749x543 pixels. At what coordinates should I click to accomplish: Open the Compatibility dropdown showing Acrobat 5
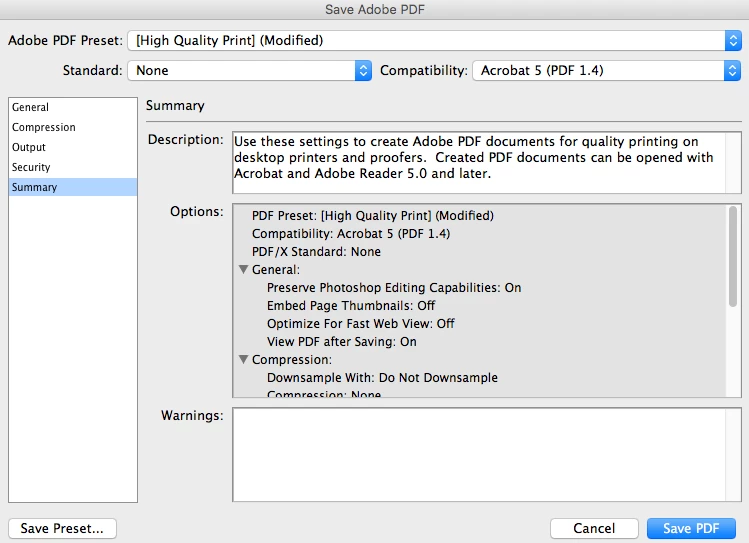point(607,71)
